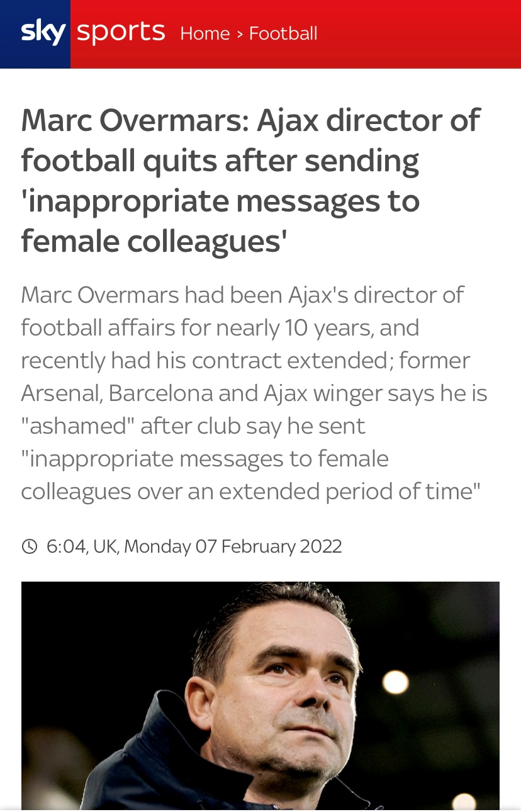
Task: Click the Sky logo in header
Action: 42,31
